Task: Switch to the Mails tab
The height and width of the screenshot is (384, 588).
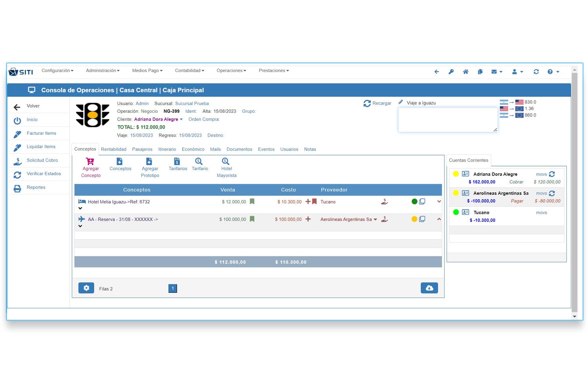Action: tap(215, 149)
